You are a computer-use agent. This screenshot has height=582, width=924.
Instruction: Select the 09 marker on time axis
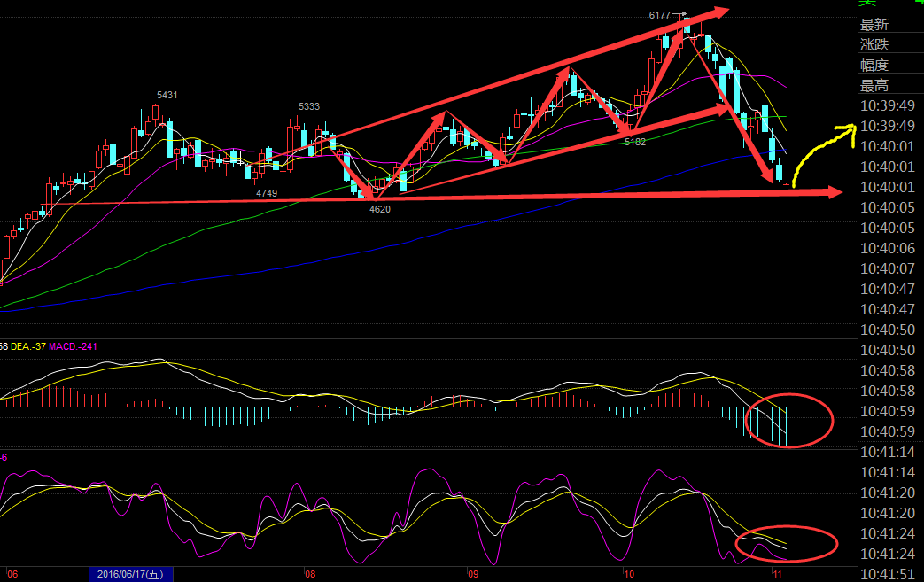tap(472, 574)
